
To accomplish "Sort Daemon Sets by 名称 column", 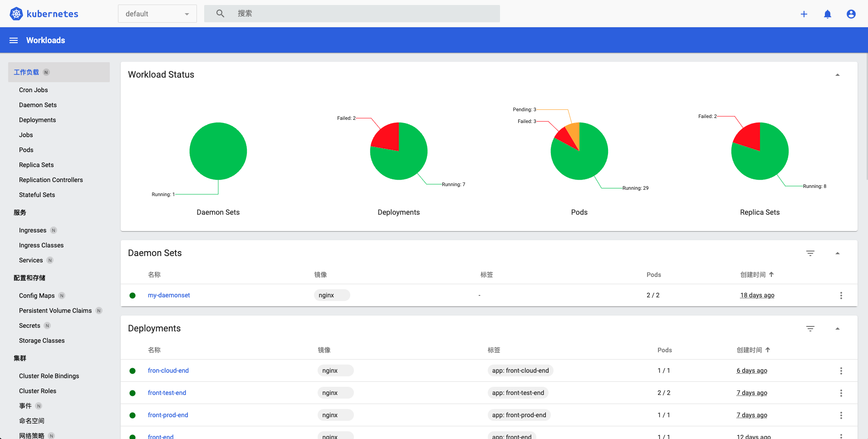I will coord(154,275).
